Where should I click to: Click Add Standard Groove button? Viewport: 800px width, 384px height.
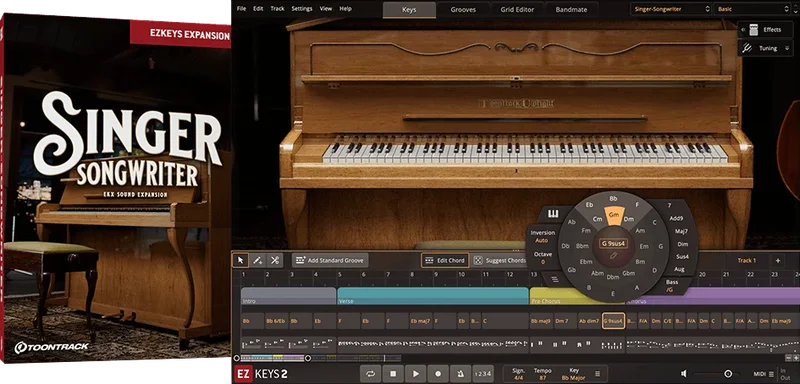pyautogui.click(x=330, y=260)
